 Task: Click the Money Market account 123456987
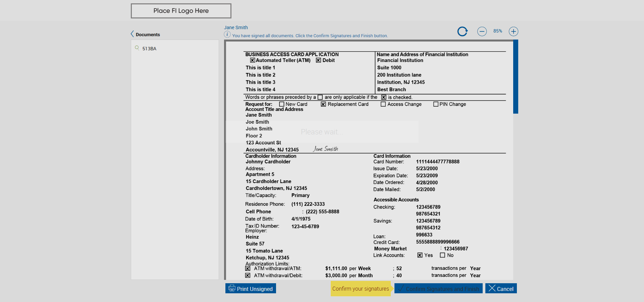pos(456,249)
